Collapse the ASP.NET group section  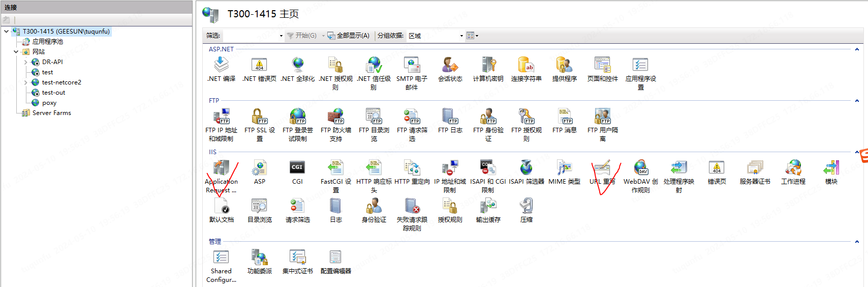[x=857, y=49]
